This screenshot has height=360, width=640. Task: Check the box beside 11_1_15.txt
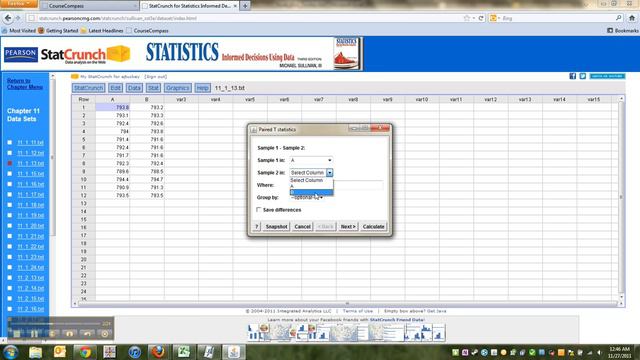click(10, 173)
